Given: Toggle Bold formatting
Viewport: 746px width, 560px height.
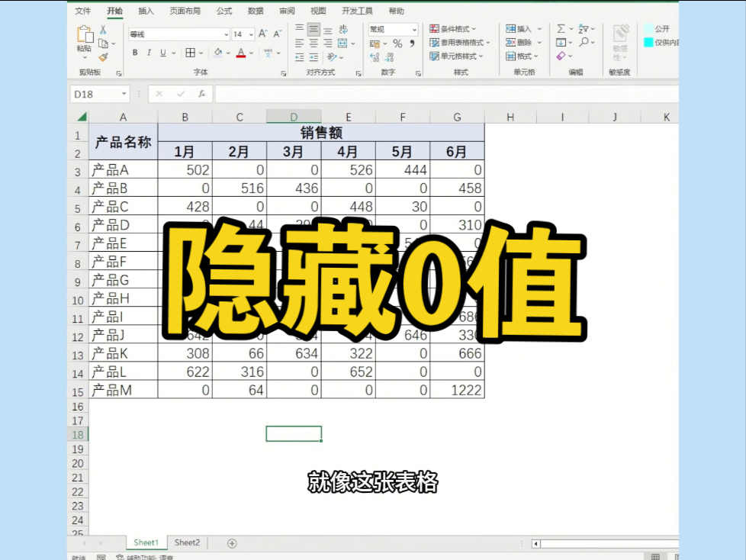Looking at the screenshot, I should pos(134,52).
